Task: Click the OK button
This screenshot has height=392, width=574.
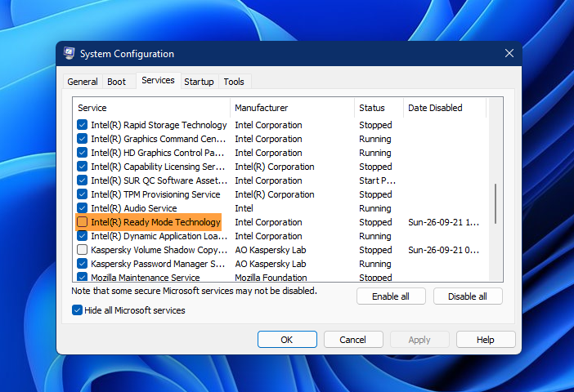Action: pyautogui.click(x=286, y=340)
